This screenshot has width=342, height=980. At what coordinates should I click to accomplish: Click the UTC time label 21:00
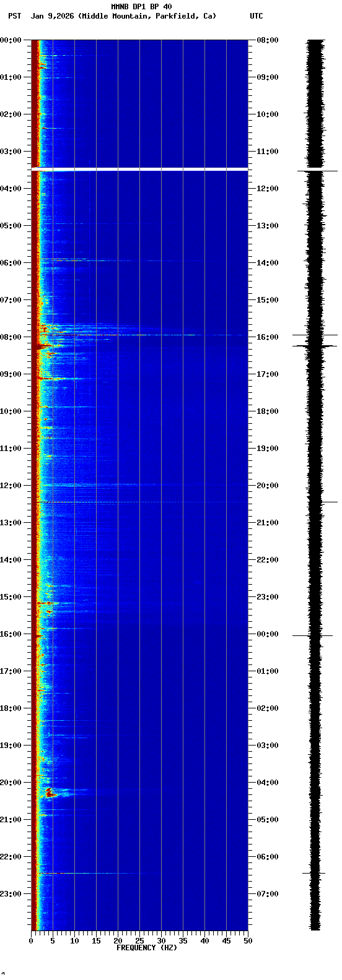(268, 523)
